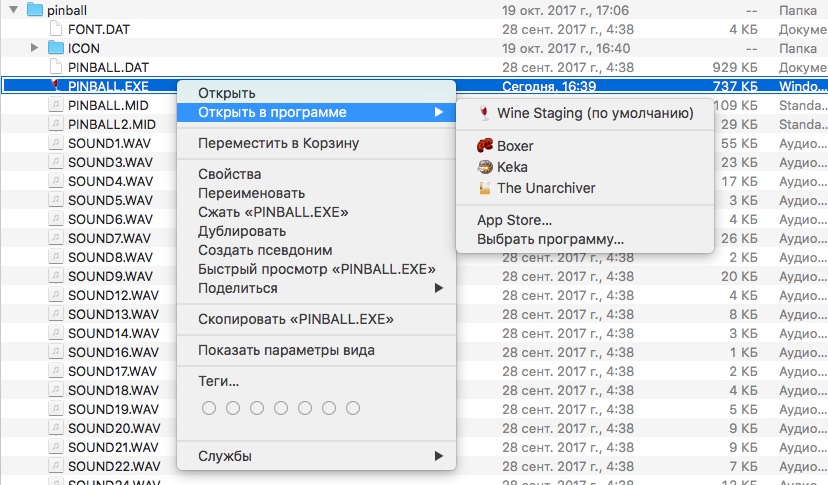The image size is (828, 485).
Task: Click the 'Сегодня, 16:39' date cell
Action: point(549,86)
